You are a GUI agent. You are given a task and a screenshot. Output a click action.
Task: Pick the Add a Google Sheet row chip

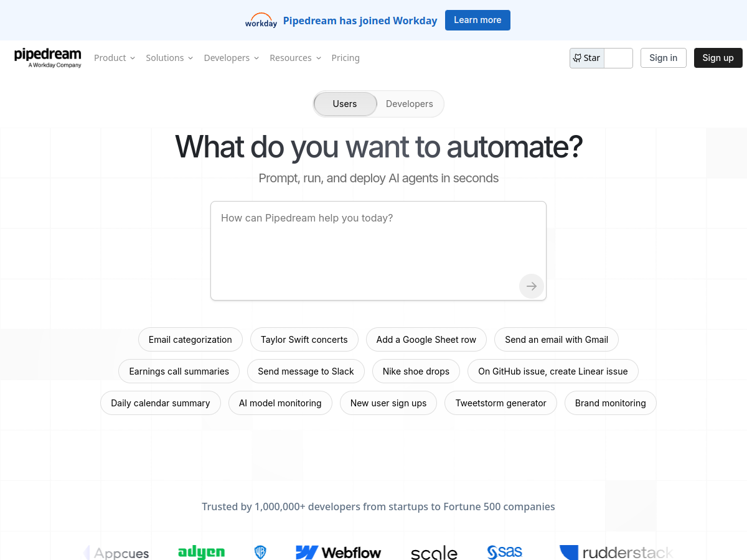click(x=426, y=340)
